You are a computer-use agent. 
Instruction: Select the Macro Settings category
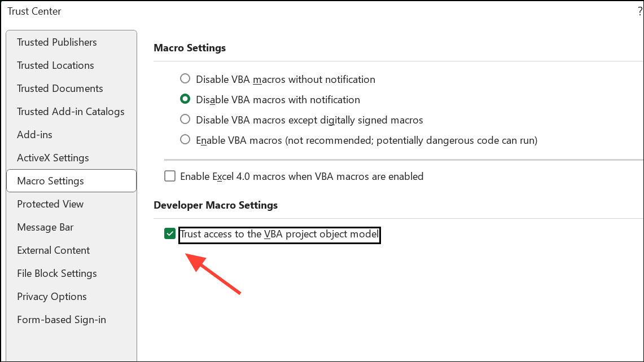coord(49,180)
